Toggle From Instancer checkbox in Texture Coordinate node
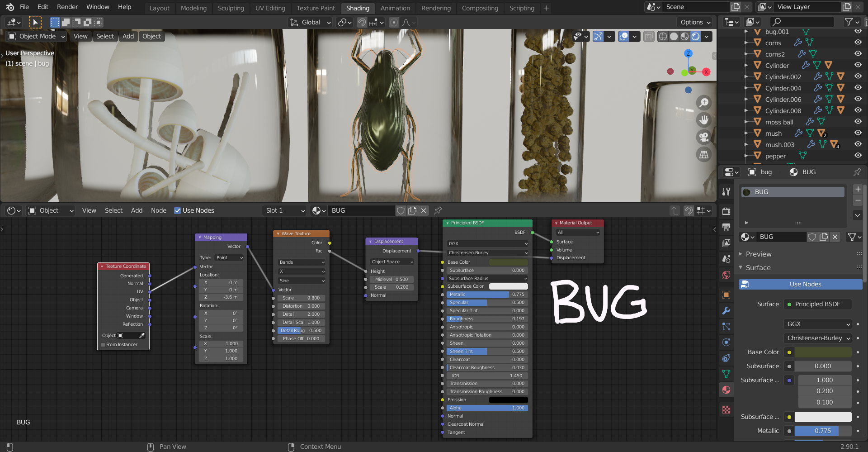 (103, 345)
